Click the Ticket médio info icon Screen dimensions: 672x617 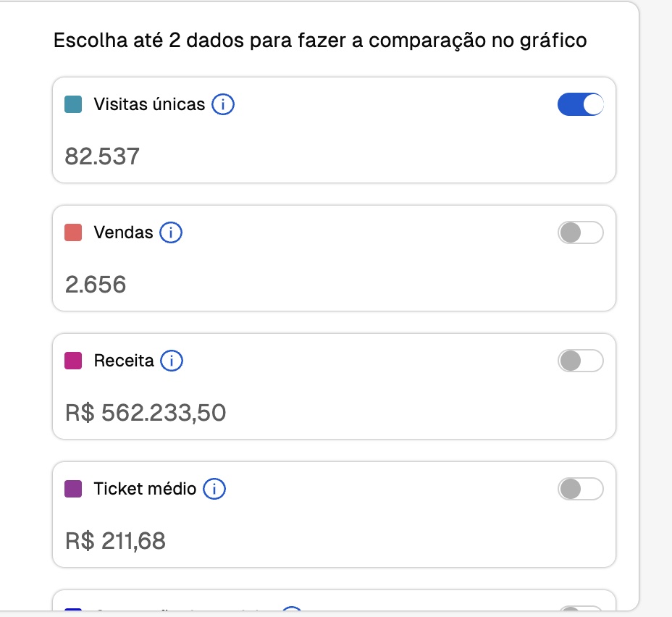(214, 489)
